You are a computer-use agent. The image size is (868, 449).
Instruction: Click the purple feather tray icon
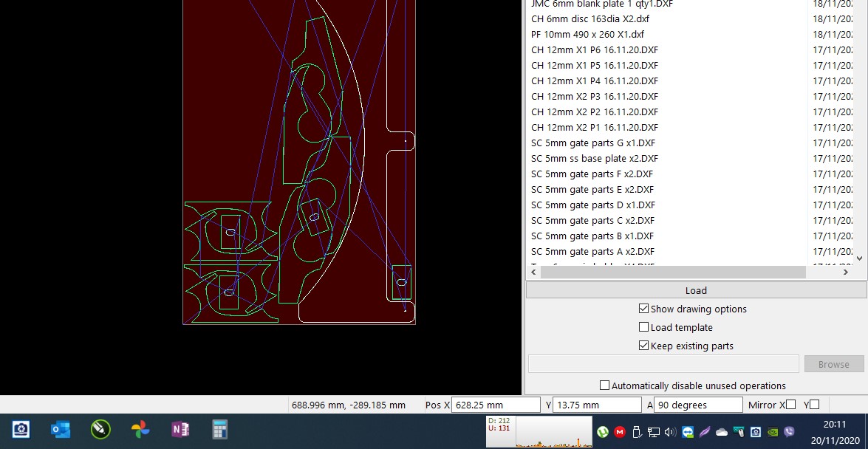pos(704,432)
